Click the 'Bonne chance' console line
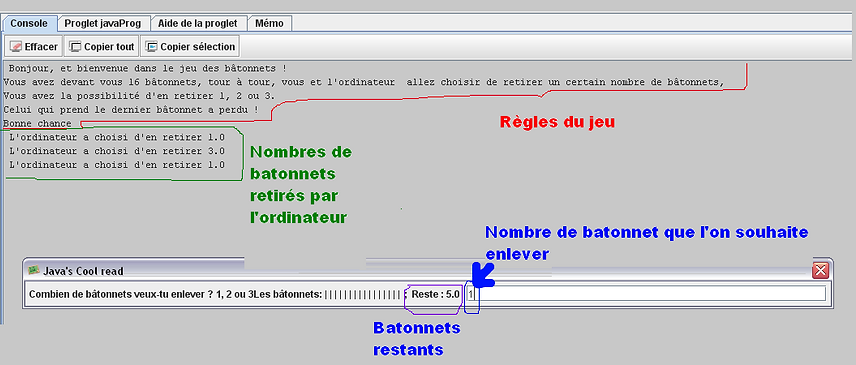 tap(37, 124)
